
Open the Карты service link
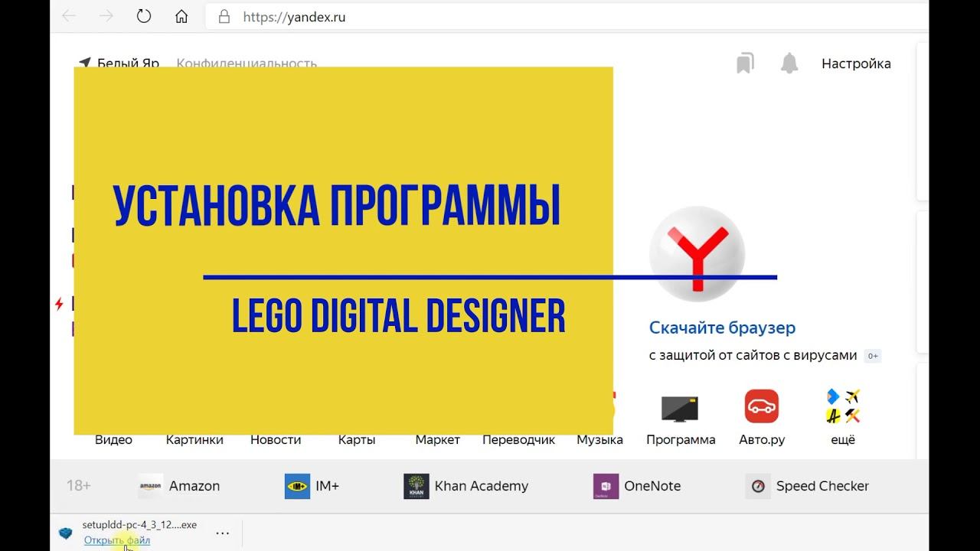(x=357, y=440)
